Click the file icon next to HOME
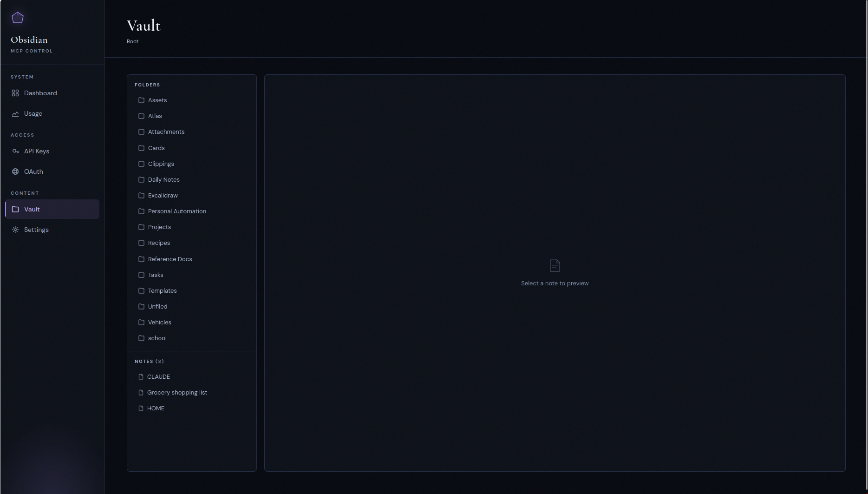868x494 pixels. click(x=141, y=408)
